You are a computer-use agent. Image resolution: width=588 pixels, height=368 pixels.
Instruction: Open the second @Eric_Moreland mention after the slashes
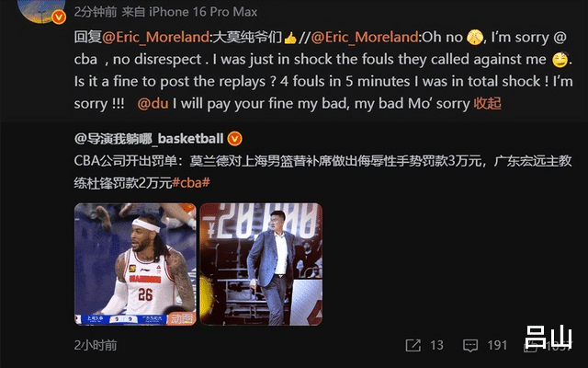pos(365,37)
